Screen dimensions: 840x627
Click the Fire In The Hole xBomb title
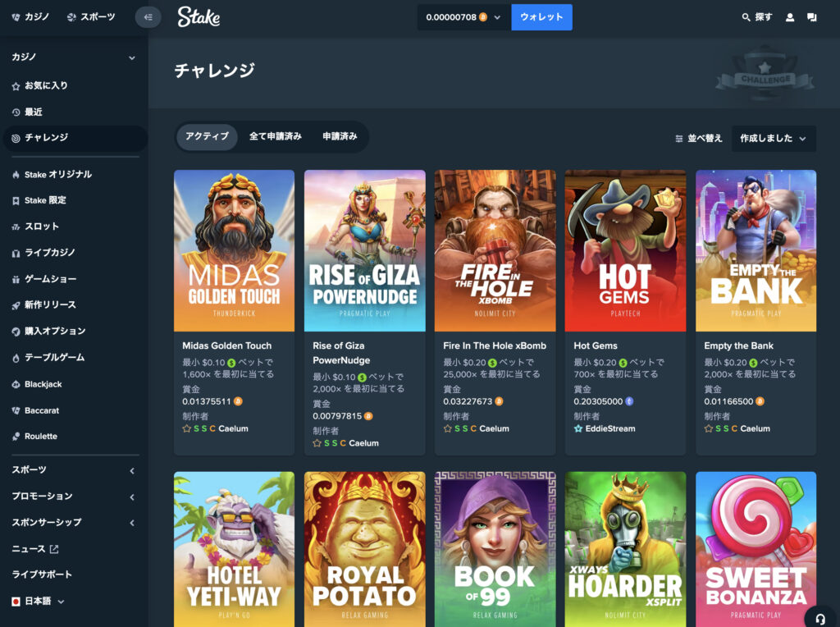[x=495, y=346]
